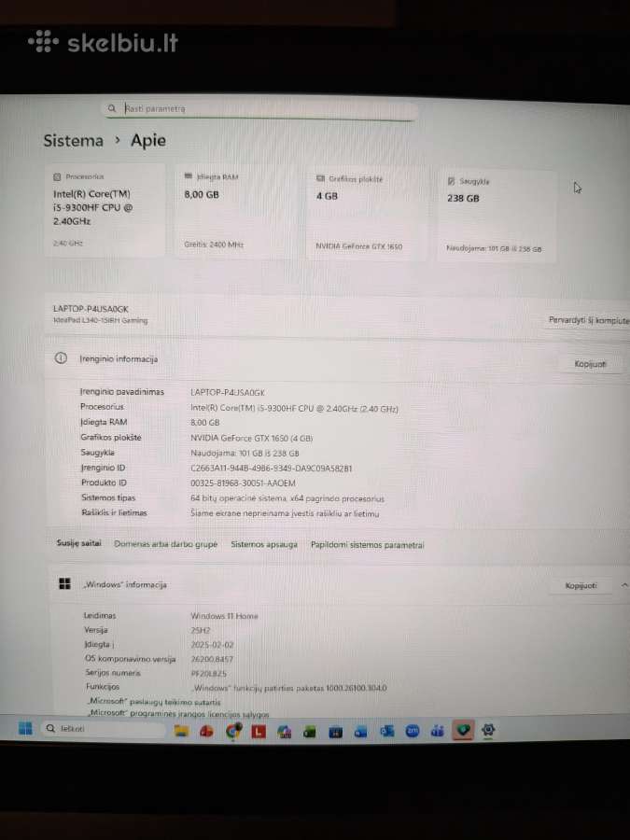Open Domenas arba darbo grupė link
This screenshot has width=630, height=840.
165,544
